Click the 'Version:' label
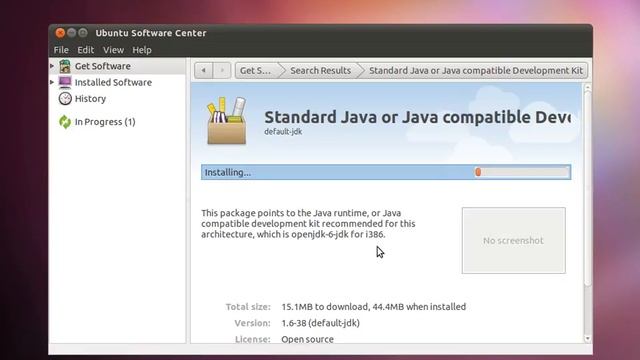Screen dimensions: 640x360 pyautogui.click(x=252, y=323)
